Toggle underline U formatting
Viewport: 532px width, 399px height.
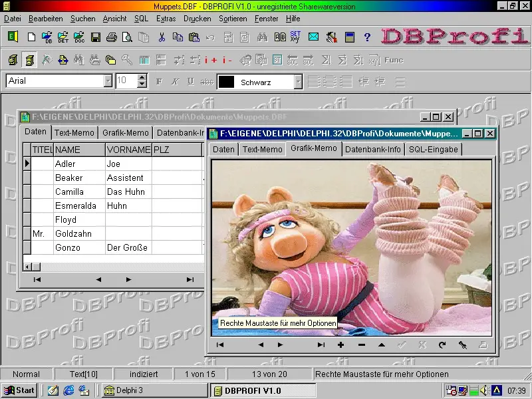tap(191, 82)
